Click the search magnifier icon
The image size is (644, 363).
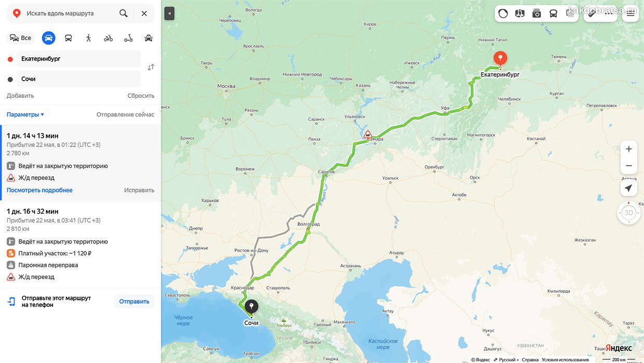coord(124,14)
